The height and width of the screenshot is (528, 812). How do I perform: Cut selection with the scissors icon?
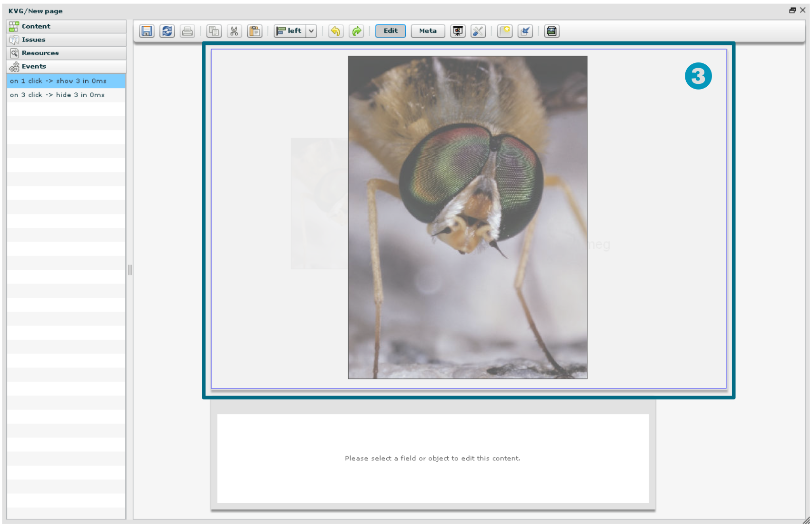point(234,31)
